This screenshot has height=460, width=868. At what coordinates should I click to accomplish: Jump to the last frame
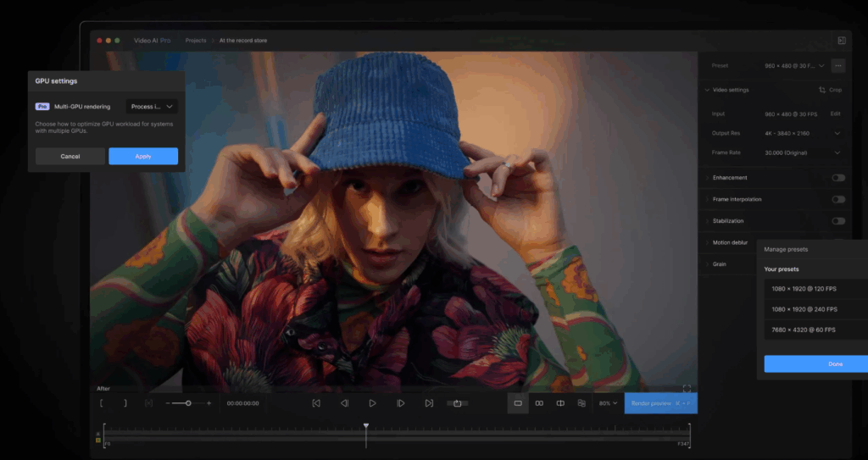point(429,403)
